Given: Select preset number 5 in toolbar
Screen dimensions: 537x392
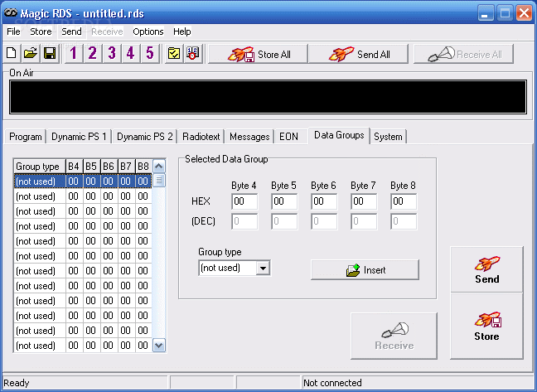Looking at the screenshot, I should tap(150, 53).
